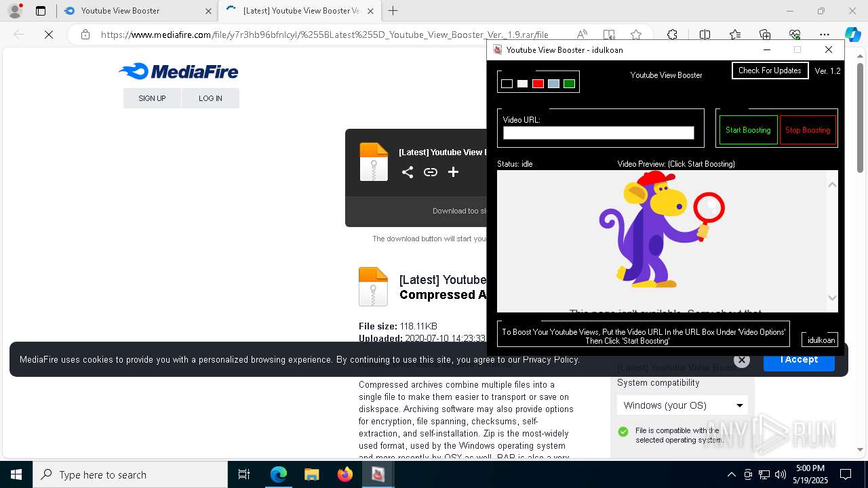The height and width of the screenshot is (488, 868).
Task: Click the orange zip file icon in download card
Action: [374, 162]
